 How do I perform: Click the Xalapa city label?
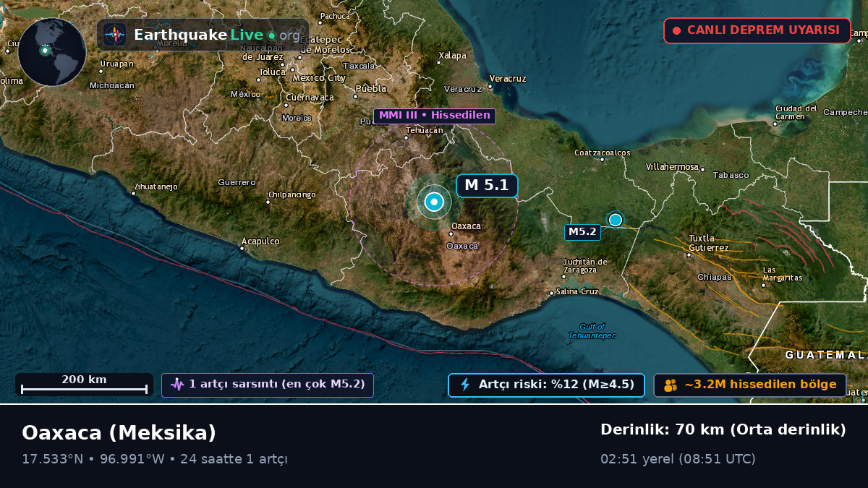tap(453, 55)
